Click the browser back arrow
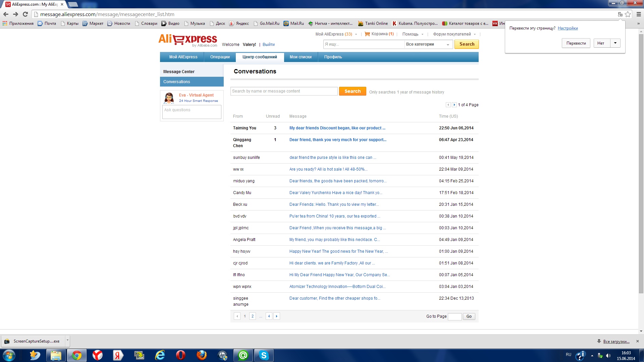 [x=6, y=14]
